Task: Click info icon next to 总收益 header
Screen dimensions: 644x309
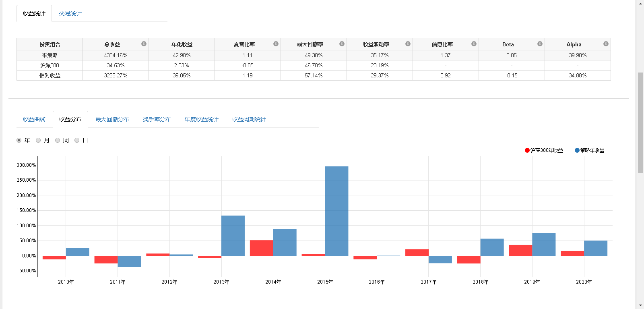Action: click(144, 44)
